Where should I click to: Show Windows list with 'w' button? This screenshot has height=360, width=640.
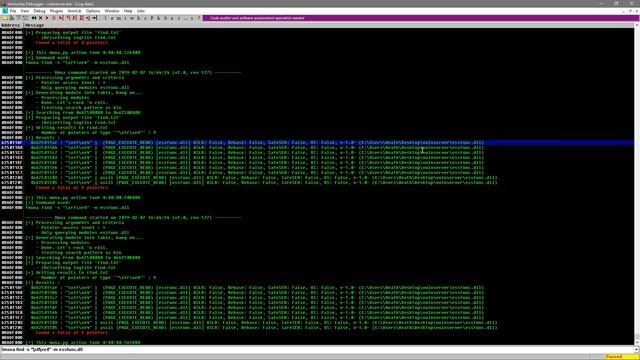(x=132, y=18)
